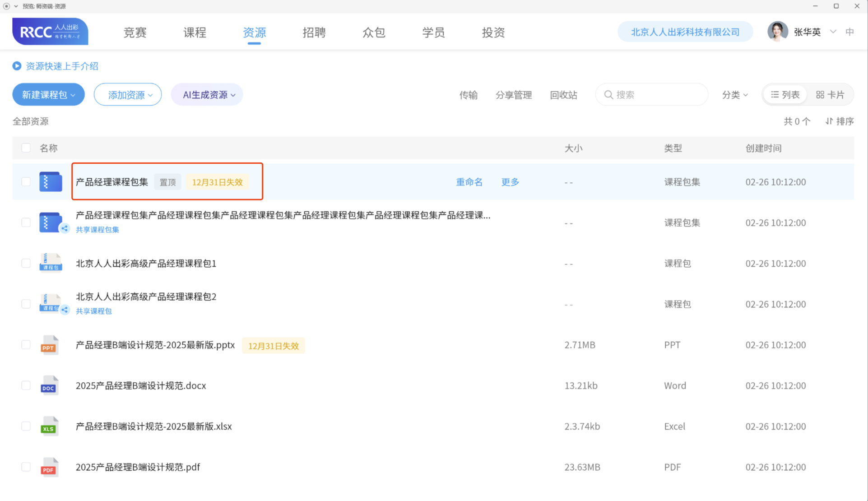Viewport: 868px width, 501px height.
Task: Click the XLS file icon
Action: (x=49, y=427)
